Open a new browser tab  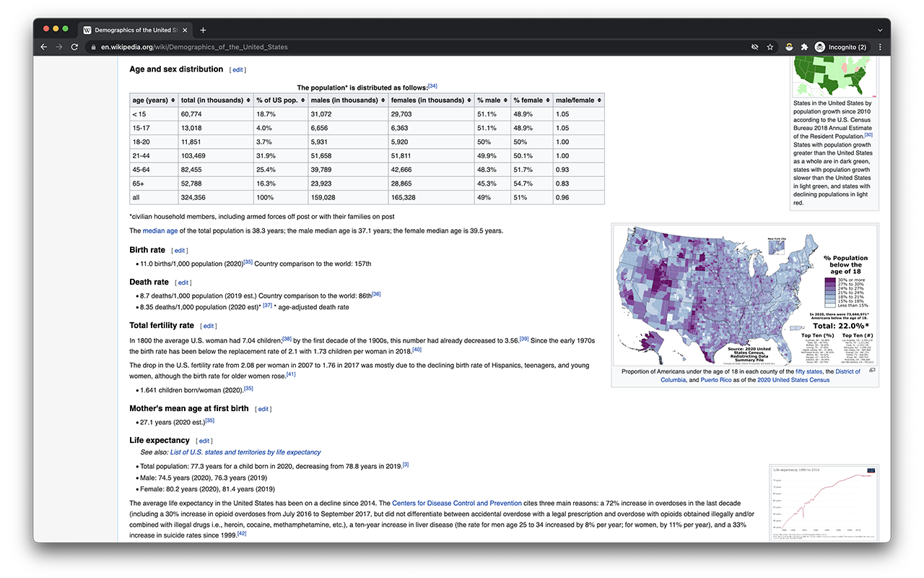coord(203,30)
